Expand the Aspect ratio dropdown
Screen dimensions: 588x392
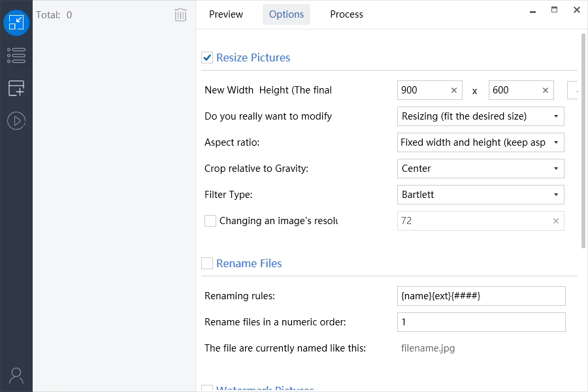[x=480, y=142]
